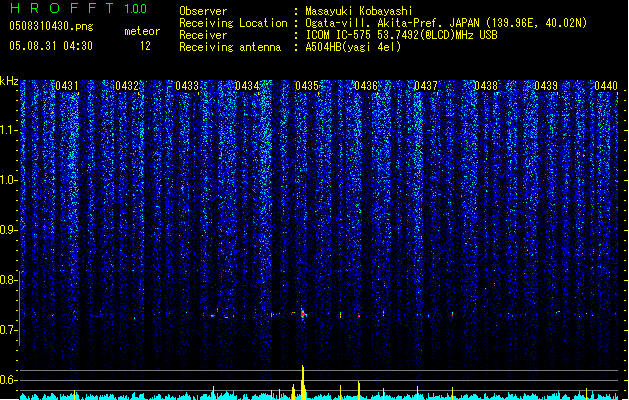Image resolution: width=629 pixels, height=400 pixels.
Task: Click the 1.1 kHz axis label
Action: (x=8, y=130)
